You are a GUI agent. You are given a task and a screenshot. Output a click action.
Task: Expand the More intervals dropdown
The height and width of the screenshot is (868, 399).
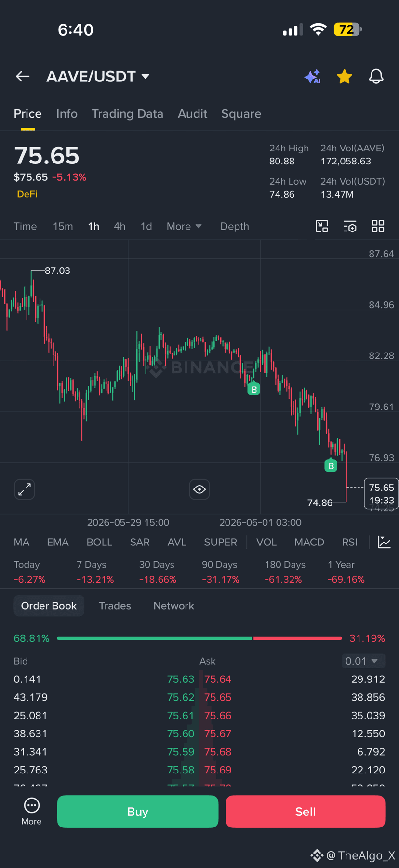click(184, 226)
